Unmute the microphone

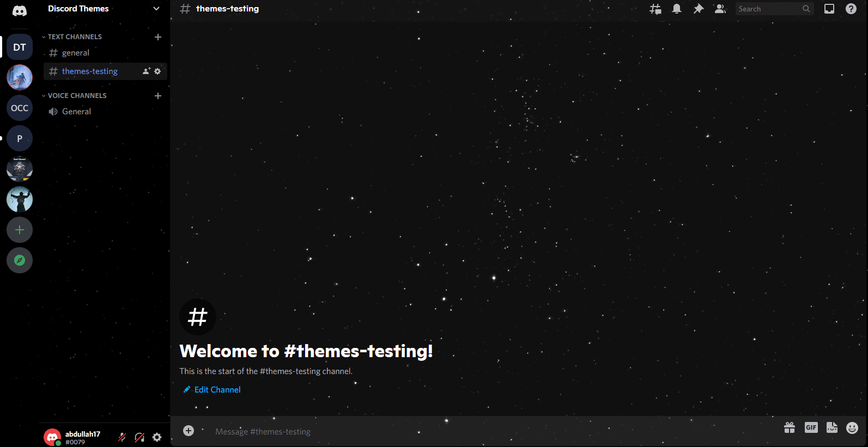point(122,437)
